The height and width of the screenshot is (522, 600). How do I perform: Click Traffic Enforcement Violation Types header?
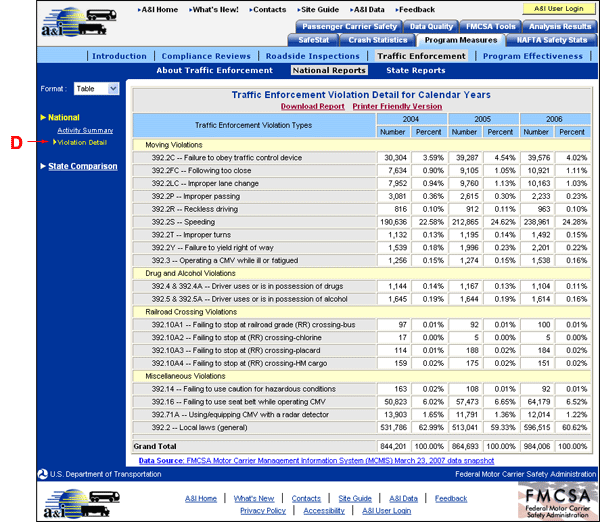(254, 125)
